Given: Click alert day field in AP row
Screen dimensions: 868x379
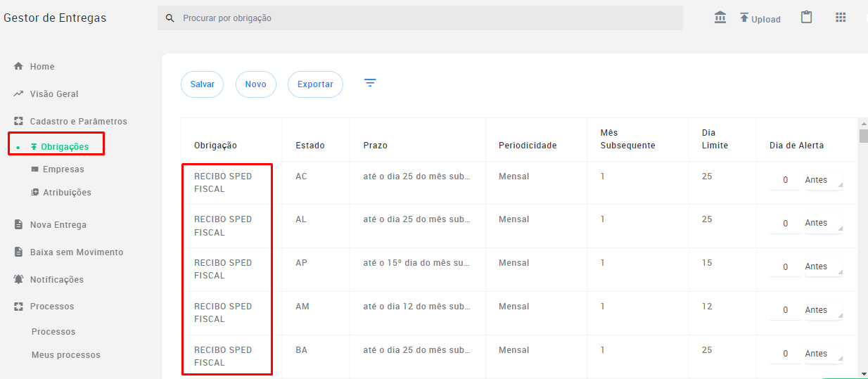Looking at the screenshot, I should 785,267.
